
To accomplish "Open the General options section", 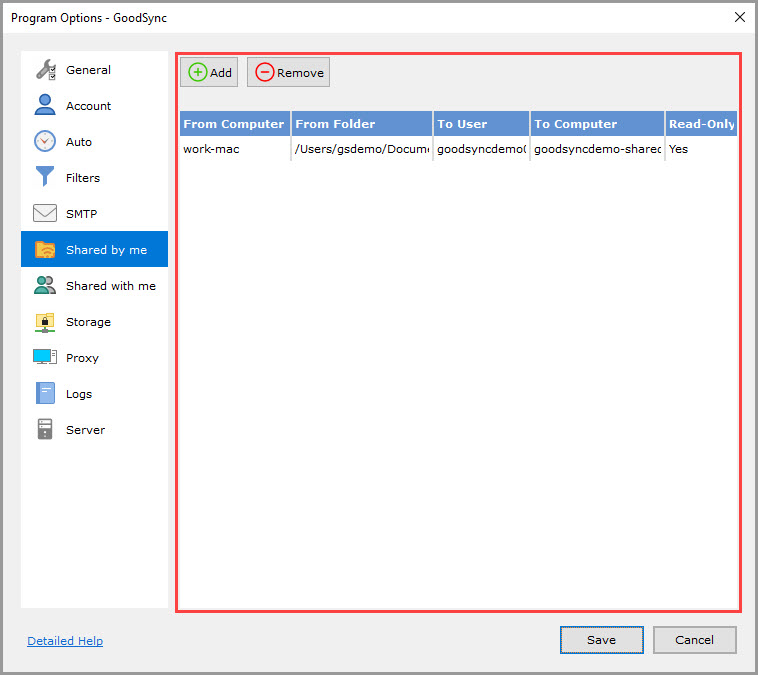I will tap(88, 70).
